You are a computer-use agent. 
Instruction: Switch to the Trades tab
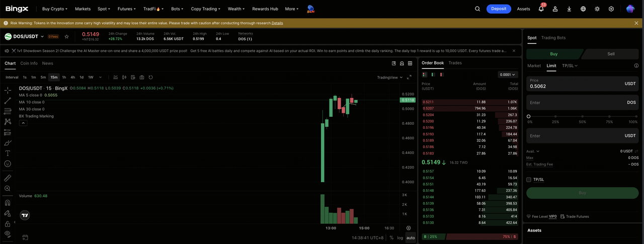(x=455, y=63)
